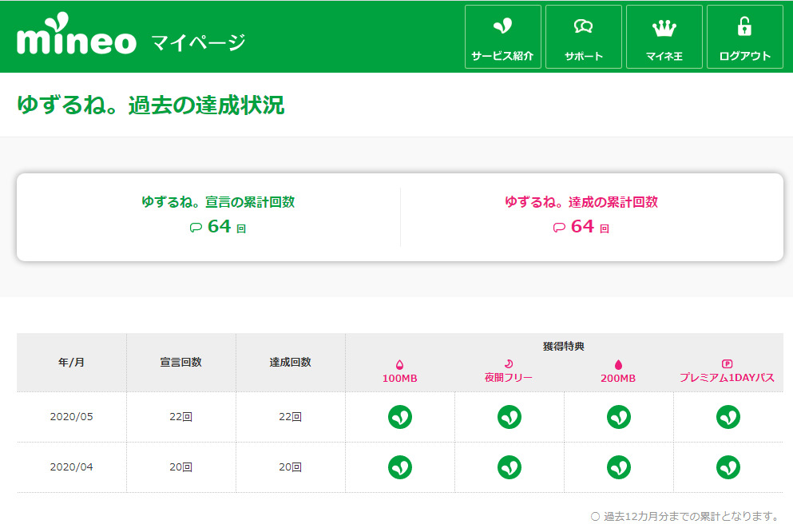Click the ログアウト button

(x=744, y=37)
